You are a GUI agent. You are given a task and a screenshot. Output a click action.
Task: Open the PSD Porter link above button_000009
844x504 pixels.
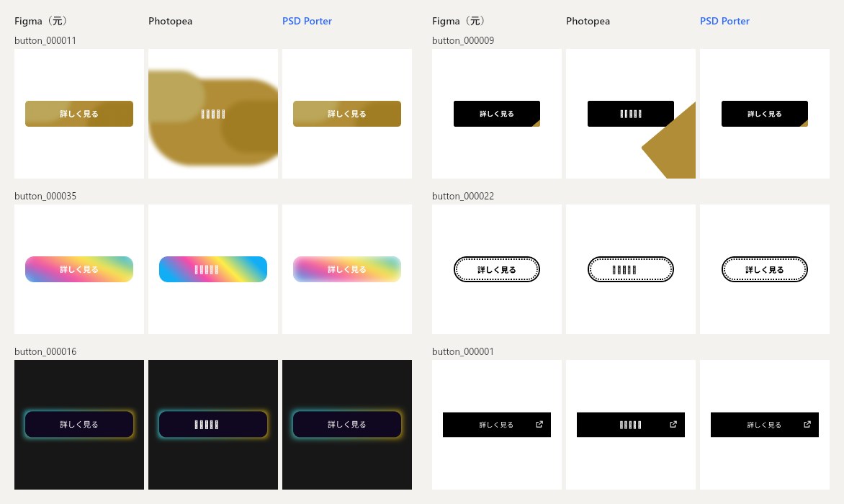pos(724,21)
